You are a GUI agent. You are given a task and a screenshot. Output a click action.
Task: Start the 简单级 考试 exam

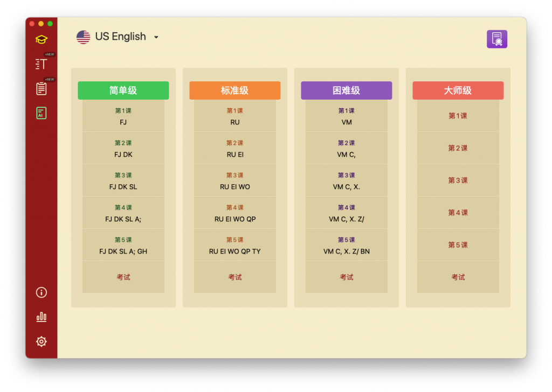coord(123,277)
